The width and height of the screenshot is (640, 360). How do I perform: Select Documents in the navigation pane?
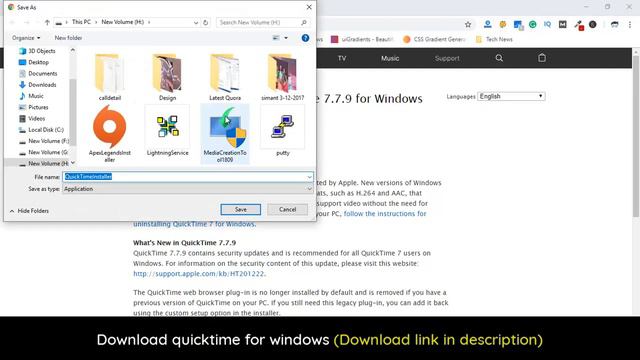point(38,73)
